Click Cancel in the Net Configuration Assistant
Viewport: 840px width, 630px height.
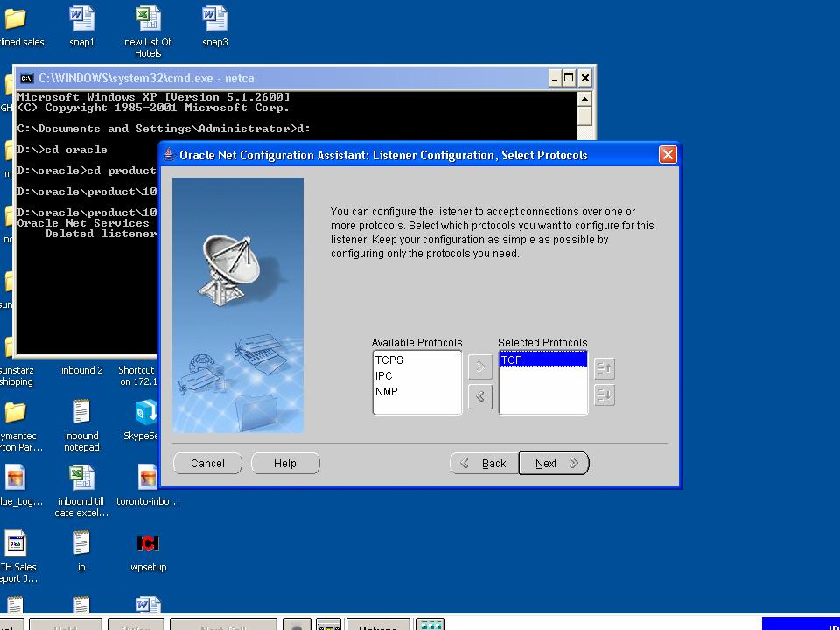click(x=208, y=464)
